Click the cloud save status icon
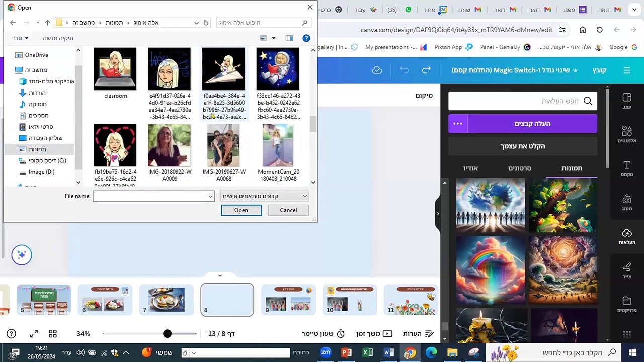Screen dimensions: 644x362 pyautogui.click(x=377, y=70)
